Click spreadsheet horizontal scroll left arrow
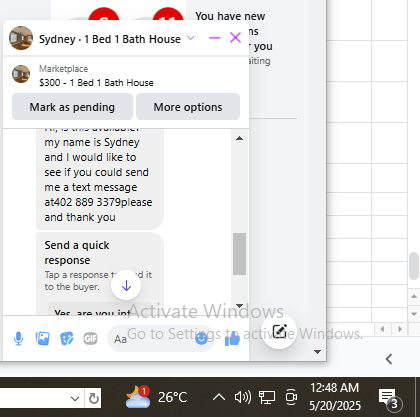This screenshot has width=420, height=417. point(382,329)
